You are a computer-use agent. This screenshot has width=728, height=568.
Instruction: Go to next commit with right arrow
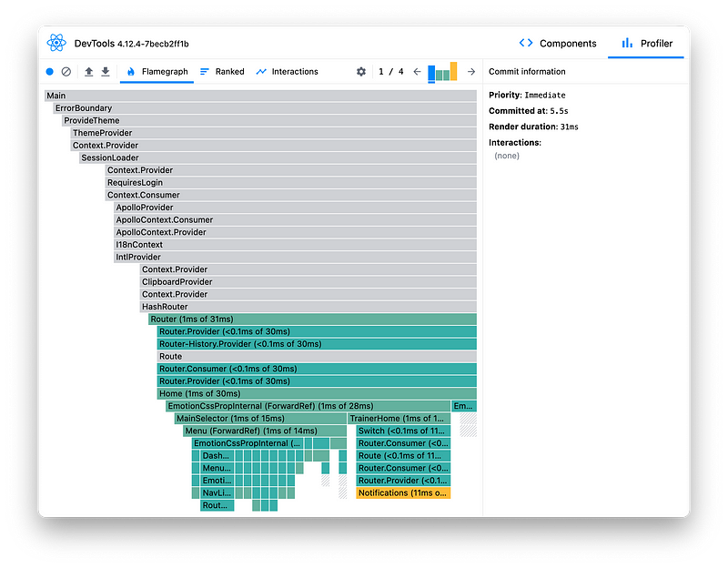click(471, 72)
